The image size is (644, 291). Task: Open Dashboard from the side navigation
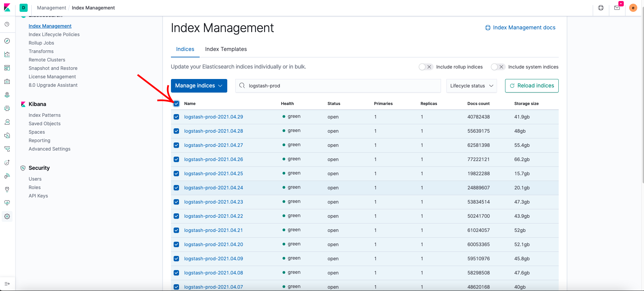[7, 68]
